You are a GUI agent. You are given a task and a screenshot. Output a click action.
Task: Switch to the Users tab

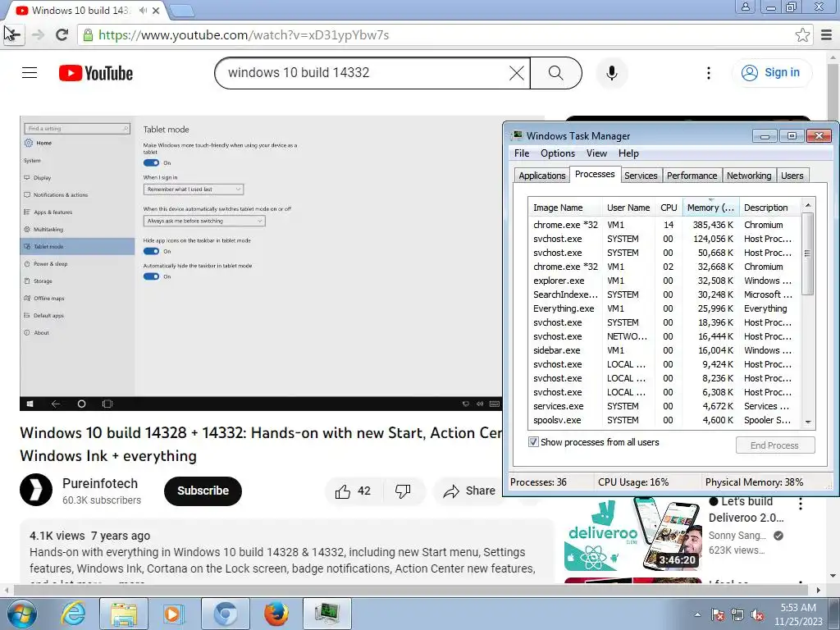click(792, 176)
